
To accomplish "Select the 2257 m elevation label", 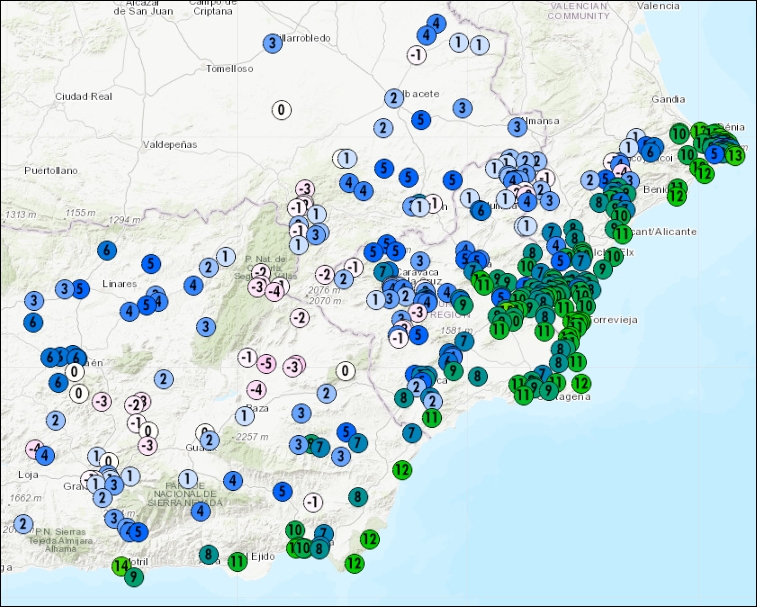I will (x=252, y=437).
